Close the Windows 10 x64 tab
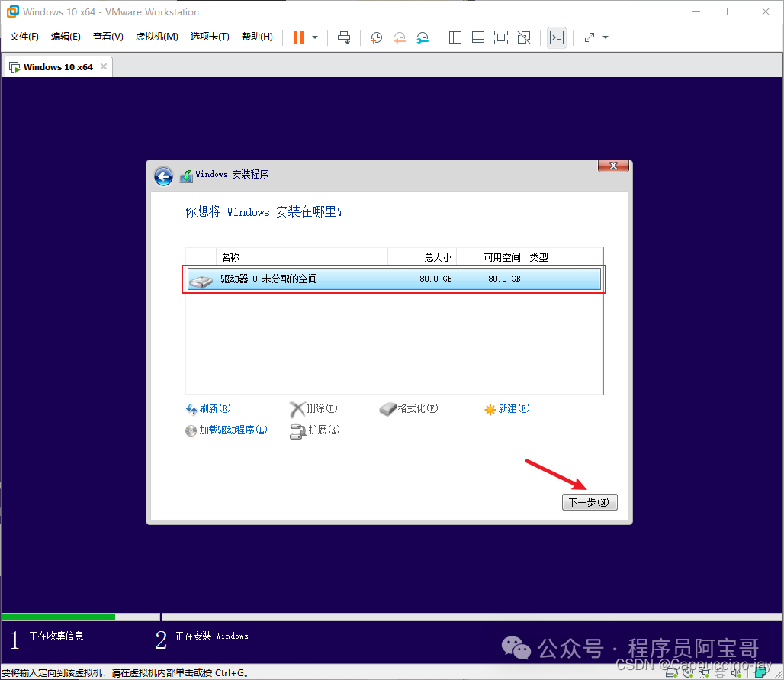Screen dimensions: 784x680 tap(104, 66)
